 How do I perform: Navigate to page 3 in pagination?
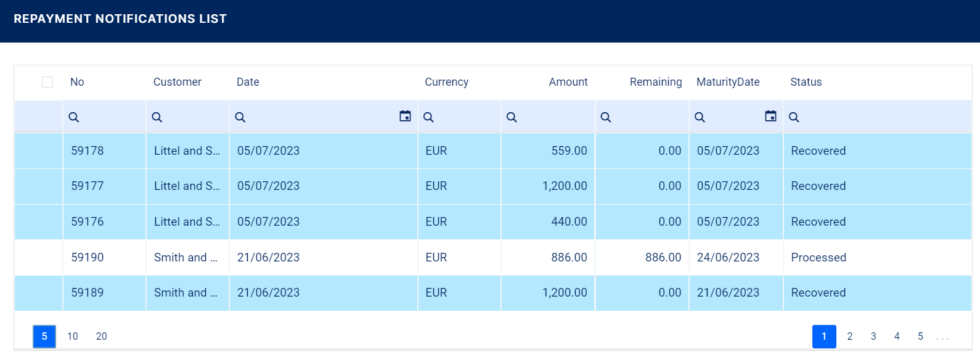click(x=873, y=336)
